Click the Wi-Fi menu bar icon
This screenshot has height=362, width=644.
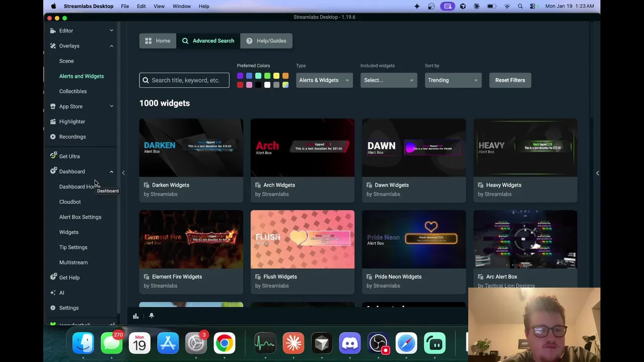pos(507,6)
